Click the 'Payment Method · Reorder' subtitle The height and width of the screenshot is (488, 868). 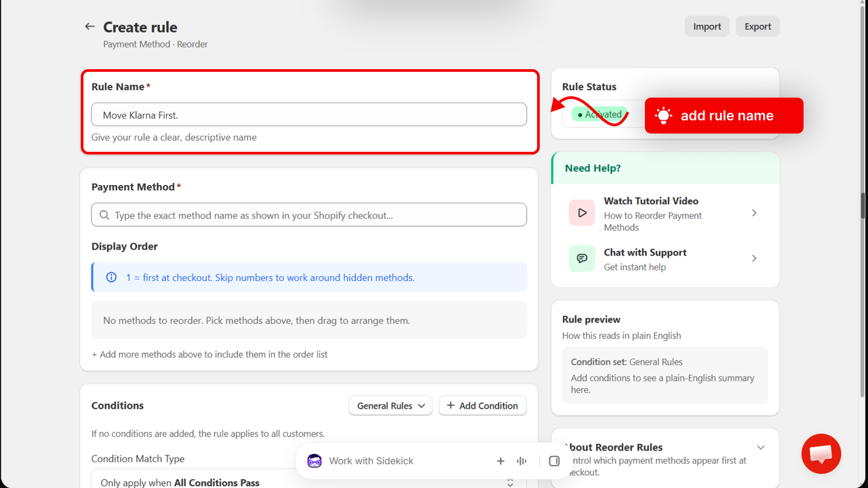click(155, 44)
